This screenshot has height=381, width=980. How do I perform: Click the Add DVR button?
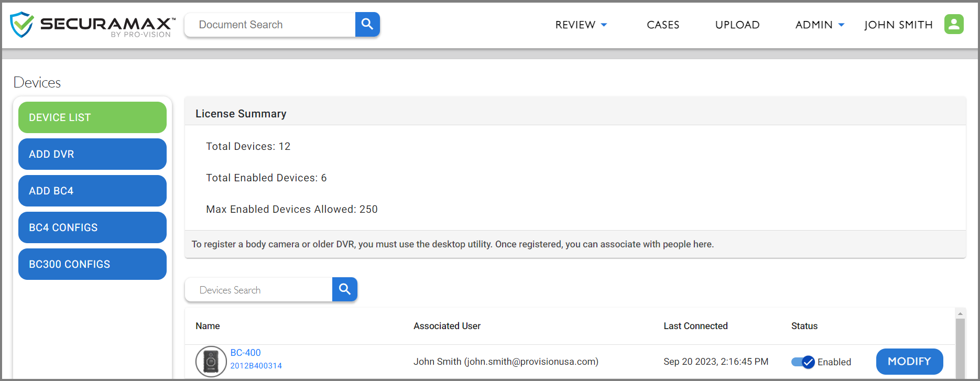[x=92, y=154]
